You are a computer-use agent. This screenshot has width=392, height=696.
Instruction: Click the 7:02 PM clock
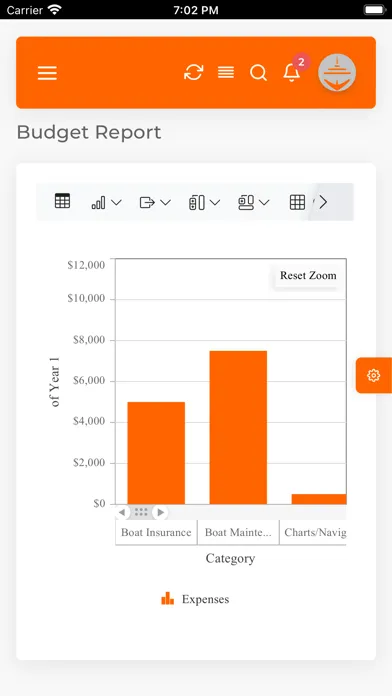point(196,10)
